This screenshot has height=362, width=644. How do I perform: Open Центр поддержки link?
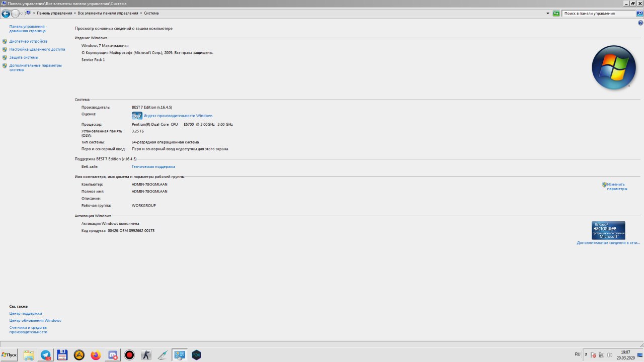point(26,313)
